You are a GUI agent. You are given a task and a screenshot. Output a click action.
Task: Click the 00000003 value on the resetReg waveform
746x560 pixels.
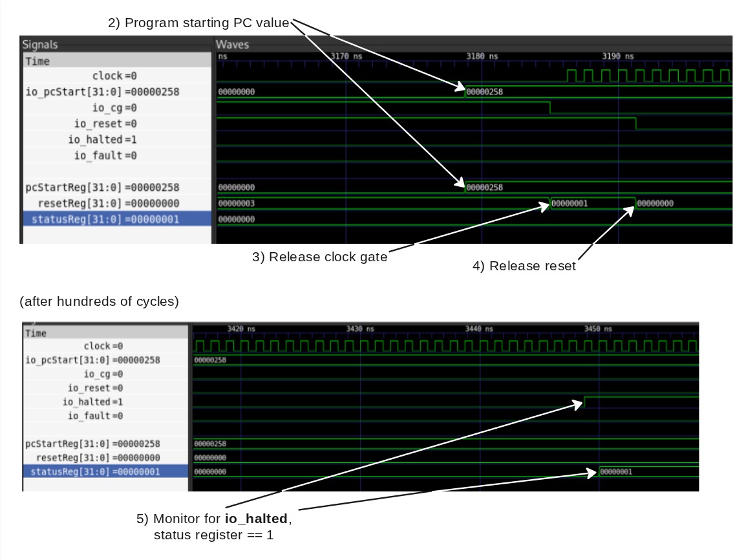[237, 204]
